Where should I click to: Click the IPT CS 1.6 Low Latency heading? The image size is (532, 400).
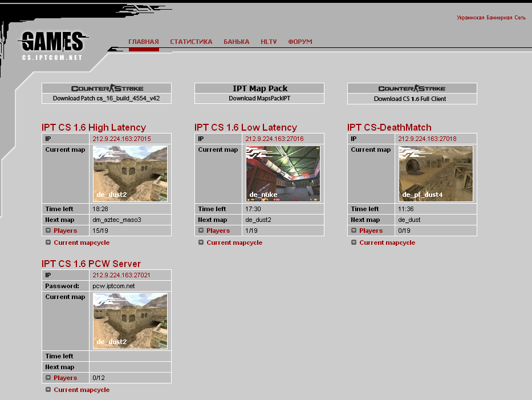[x=246, y=127]
